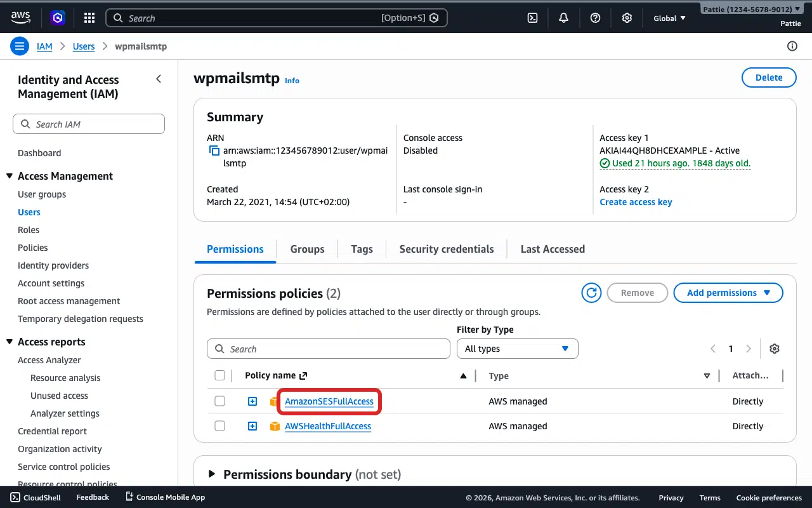Switch to the Tags tab

(362, 249)
